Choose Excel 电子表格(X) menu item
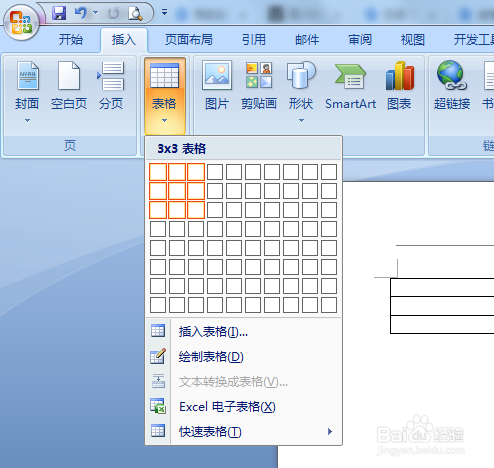This screenshot has width=494, height=468. point(244,407)
